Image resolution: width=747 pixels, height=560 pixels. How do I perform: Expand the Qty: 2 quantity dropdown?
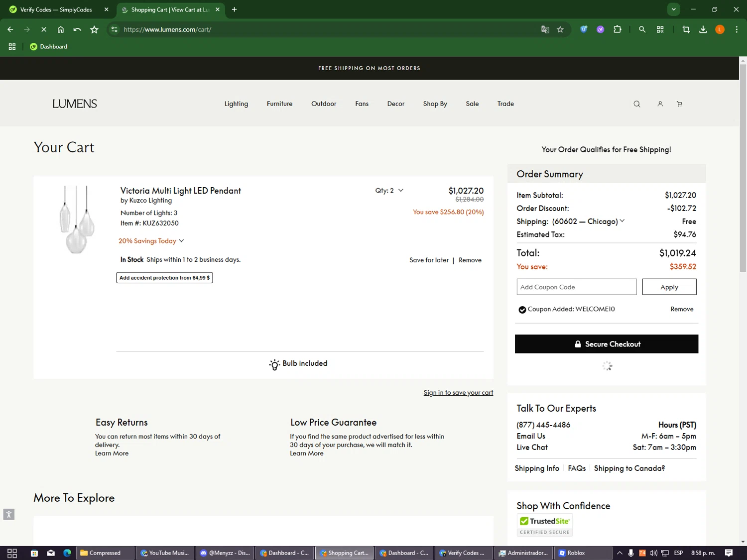[389, 191]
